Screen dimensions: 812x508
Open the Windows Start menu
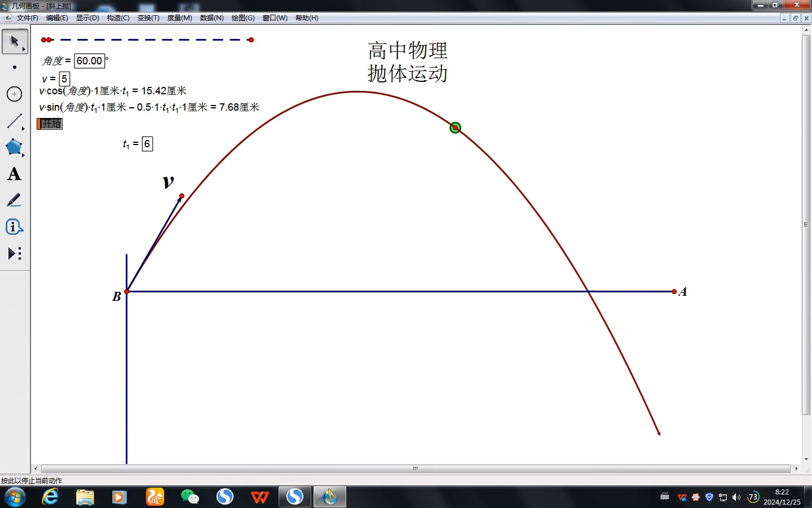click(15, 497)
